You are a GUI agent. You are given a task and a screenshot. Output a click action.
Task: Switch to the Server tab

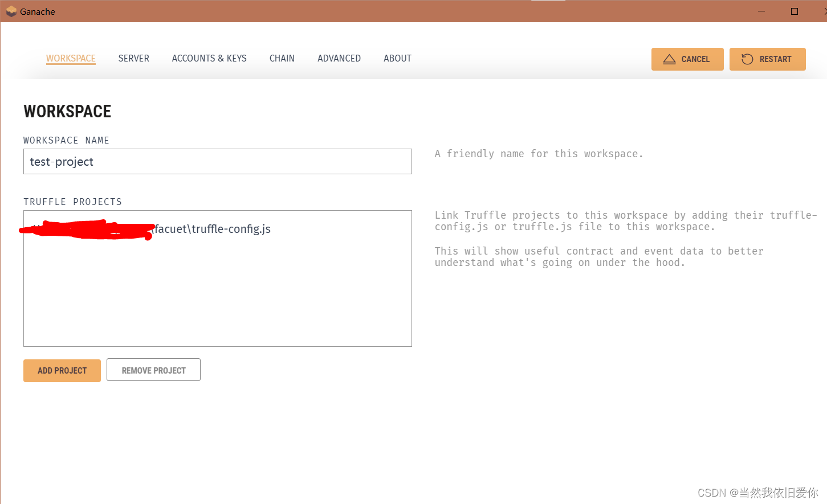(x=134, y=59)
